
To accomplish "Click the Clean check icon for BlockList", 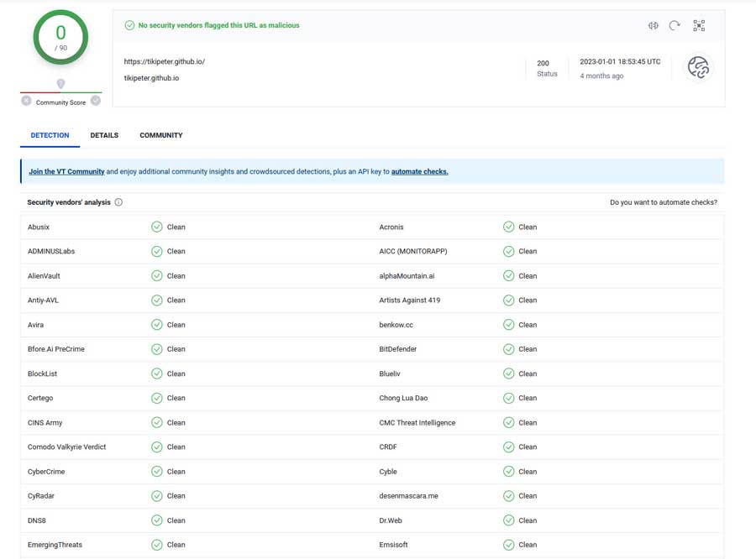I will pyautogui.click(x=157, y=374).
